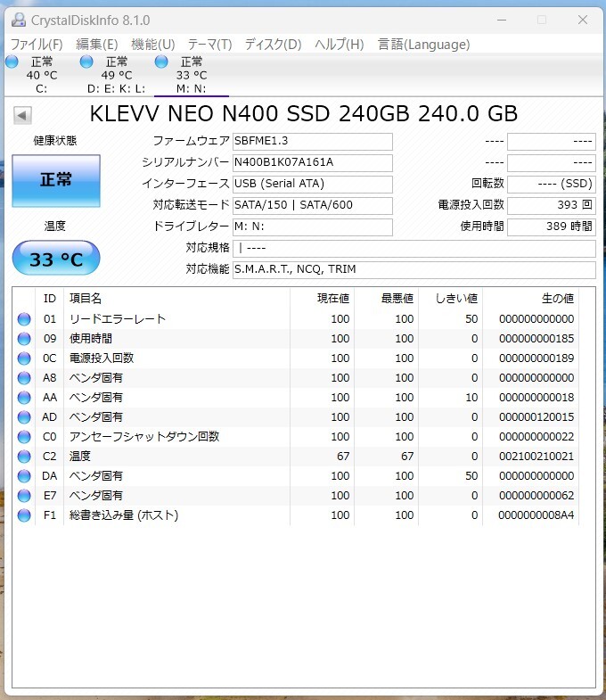Click status icon of C0 row
606x700 pixels.
24,437
